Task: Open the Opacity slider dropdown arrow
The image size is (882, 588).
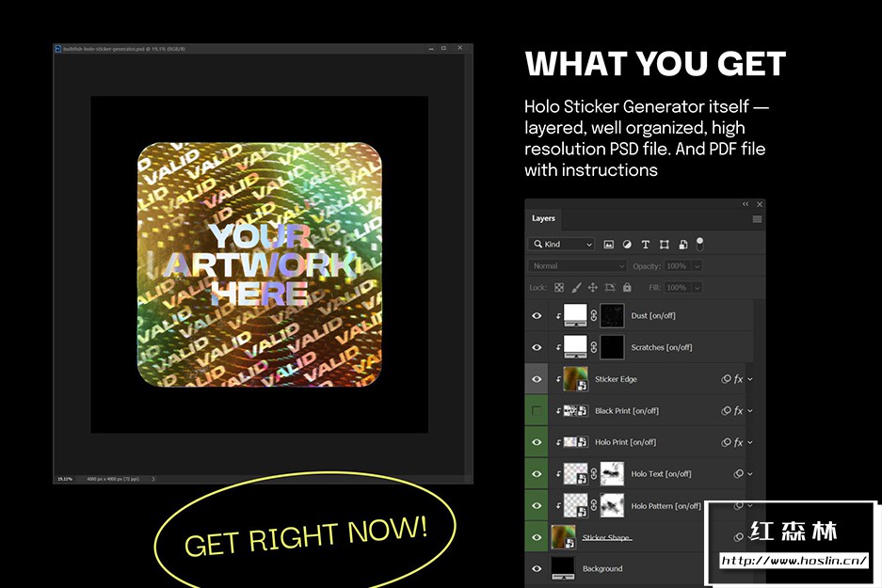Action: 697,266
